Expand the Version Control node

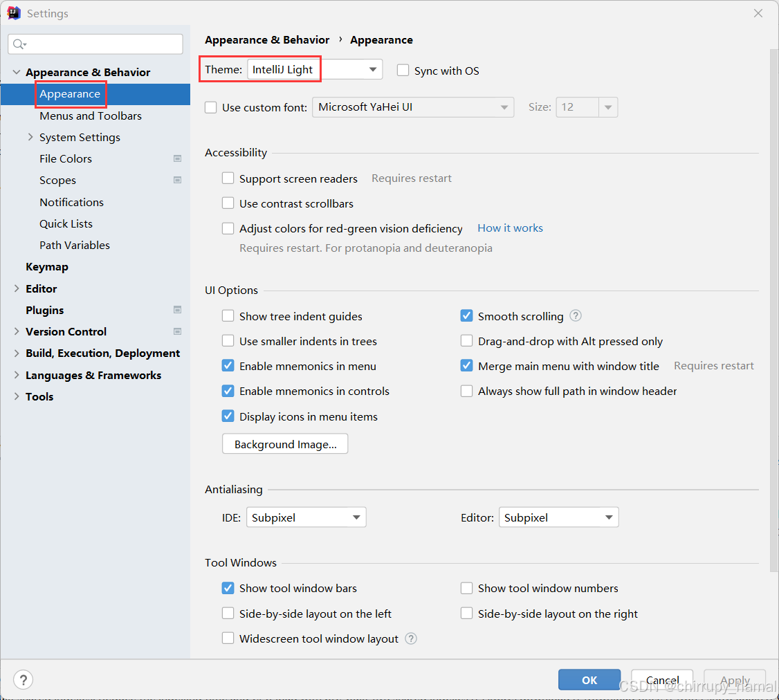(x=17, y=331)
